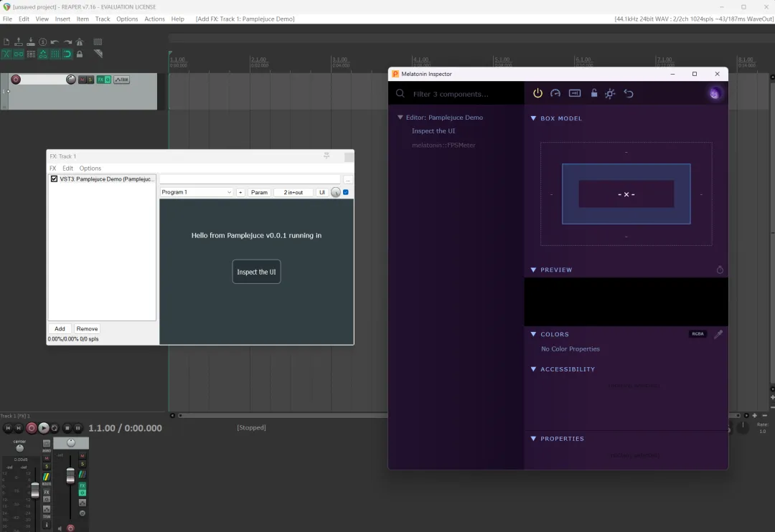Click the unlock padlock in Inspector

[594, 93]
